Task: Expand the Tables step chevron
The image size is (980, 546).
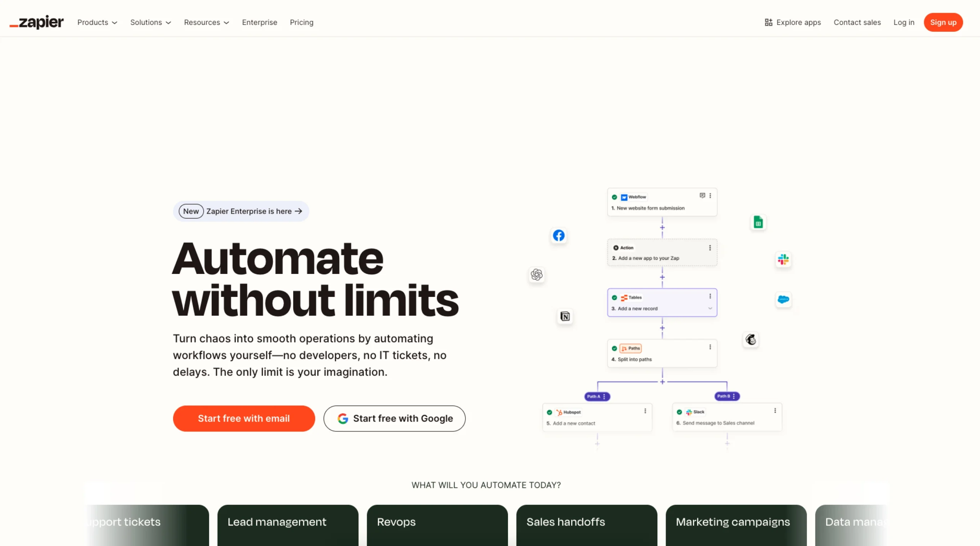Action: pos(710,308)
